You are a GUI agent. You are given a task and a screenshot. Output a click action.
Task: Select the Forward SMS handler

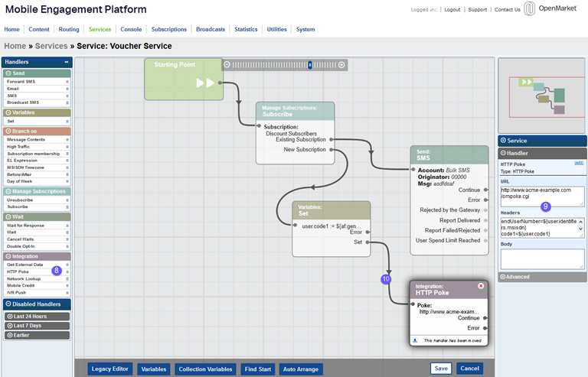pyautogui.click(x=37, y=82)
